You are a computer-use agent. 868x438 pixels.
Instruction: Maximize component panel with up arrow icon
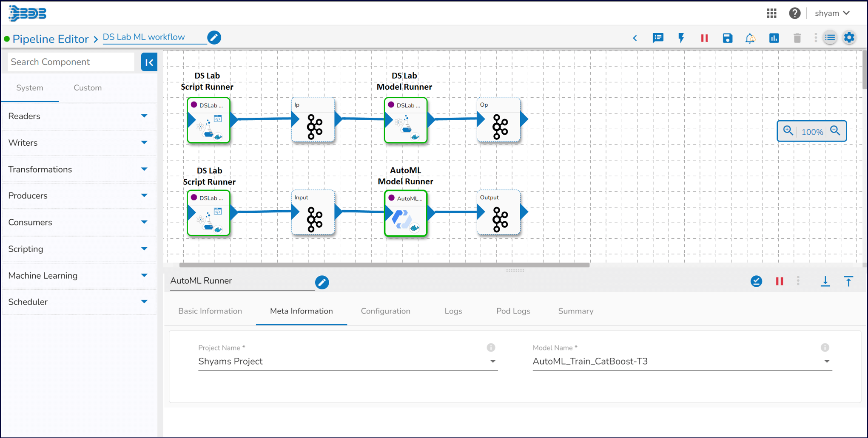click(849, 281)
